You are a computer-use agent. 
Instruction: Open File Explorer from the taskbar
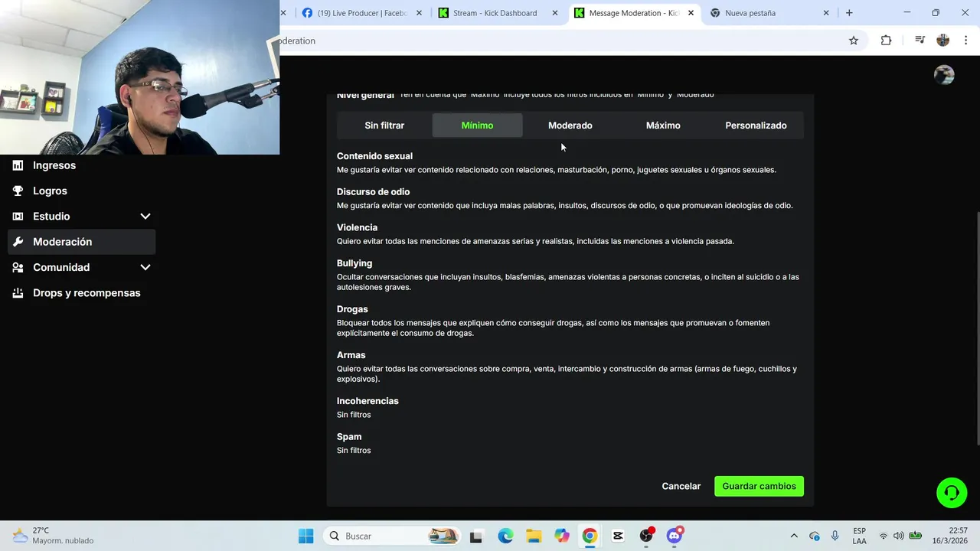click(x=534, y=536)
